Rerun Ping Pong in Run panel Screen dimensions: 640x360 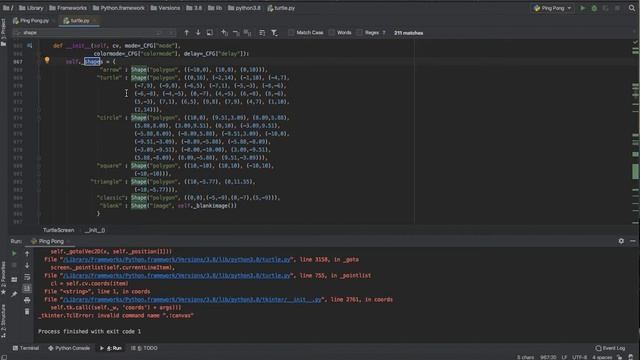point(14,253)
